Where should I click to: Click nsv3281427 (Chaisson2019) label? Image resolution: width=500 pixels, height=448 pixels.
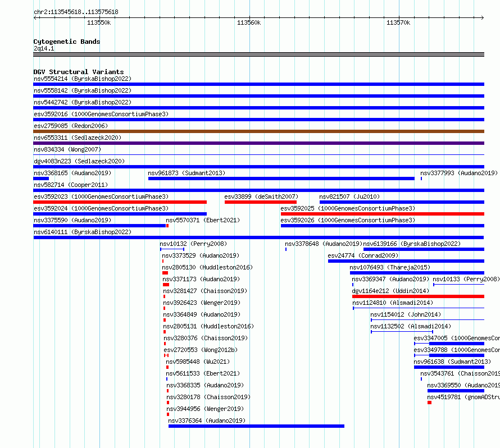[205, 291]
